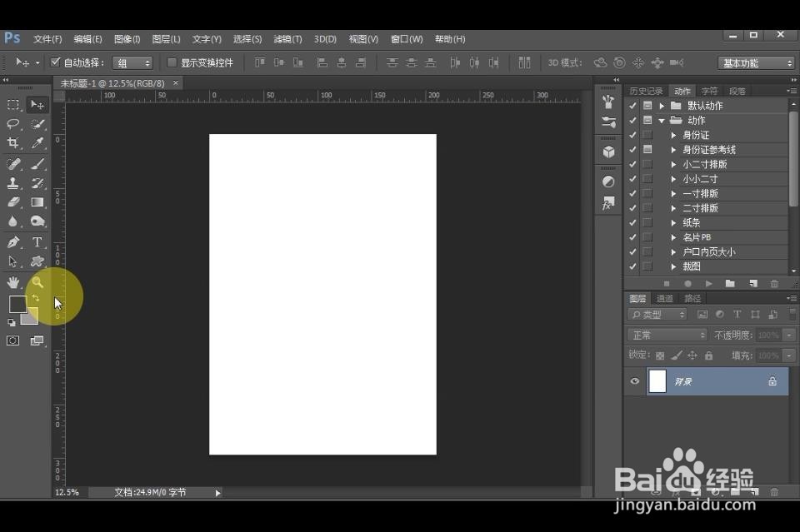Expand the 名片PB action

click(673, 237)
